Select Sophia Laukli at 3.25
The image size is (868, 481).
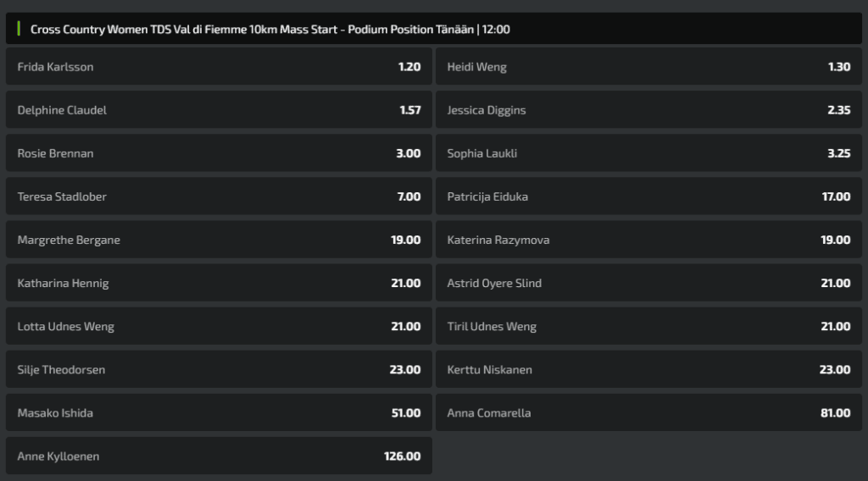pyautogui.click(x=648, y=153)
